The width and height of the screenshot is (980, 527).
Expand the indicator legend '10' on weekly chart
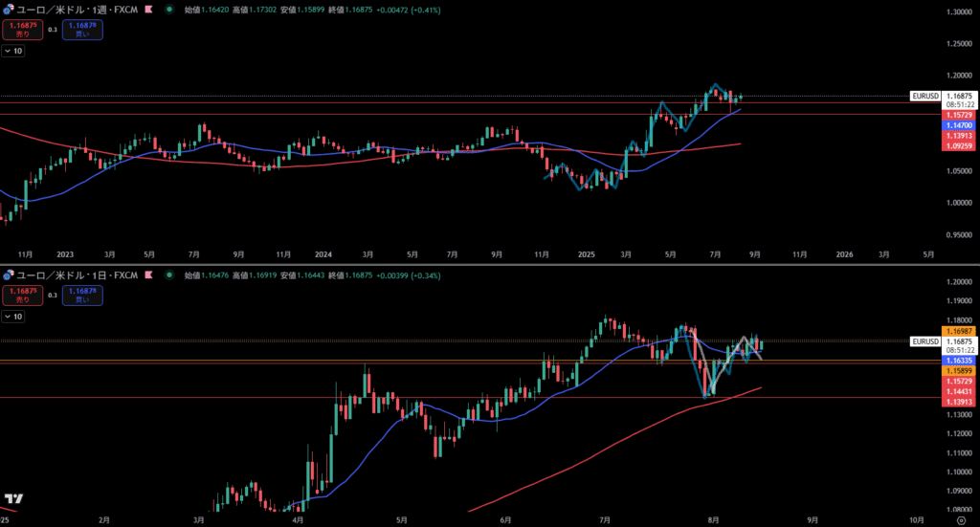[x=13, y=52]
